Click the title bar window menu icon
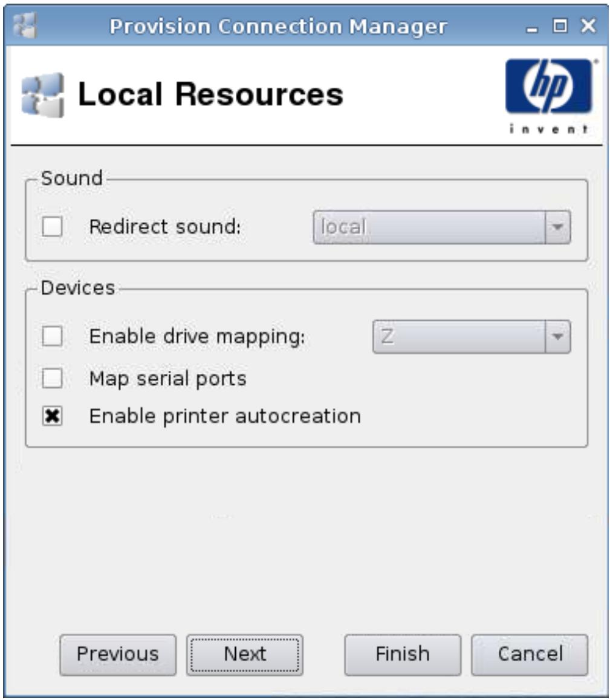 click(x=25, y=25)
